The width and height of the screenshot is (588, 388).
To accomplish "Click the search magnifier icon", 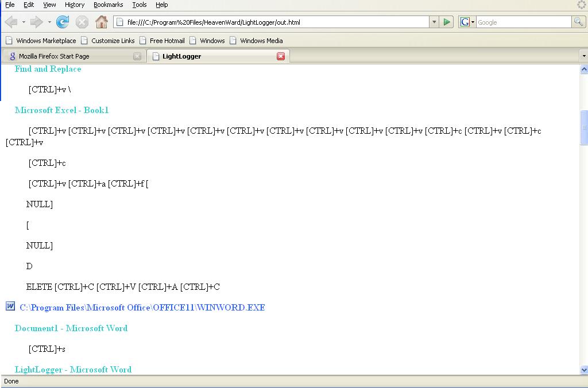I will coord(578,22).
